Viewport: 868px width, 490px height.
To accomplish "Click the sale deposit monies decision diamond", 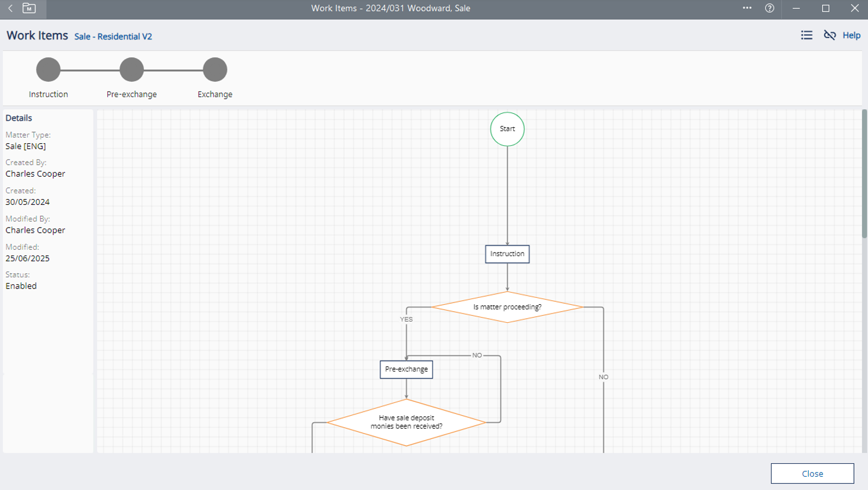I will pyautogui.click(x=406, y=422).
